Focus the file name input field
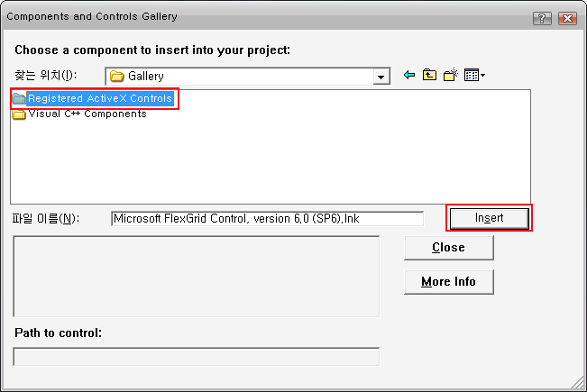The width and height of the screenshot is (587, 392). pyautogui.click(x=267, y=218)
